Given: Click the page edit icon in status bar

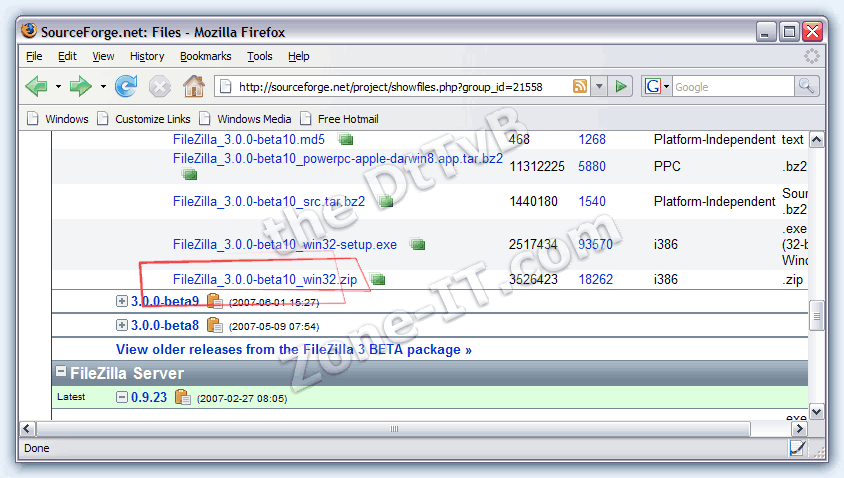Looking at the screenshot, I should click(x=797, y=447).
